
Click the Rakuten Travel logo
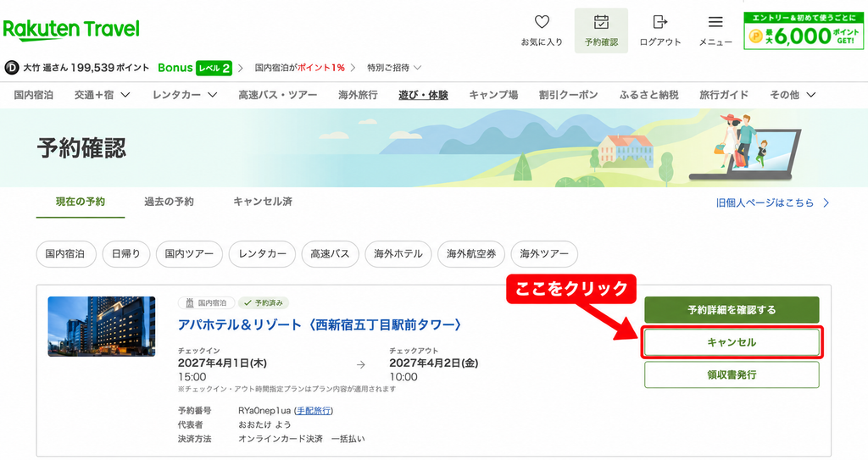click(x=71, y=30)
